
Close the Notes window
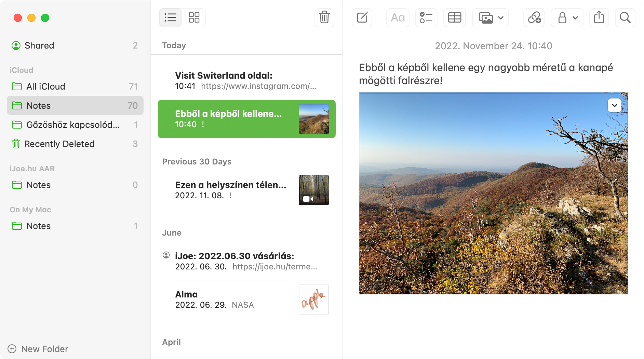[x=18, y=18]
